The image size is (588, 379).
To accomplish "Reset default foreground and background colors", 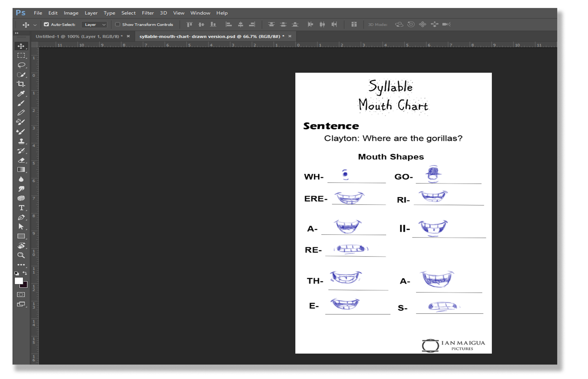I will [17, 273].
